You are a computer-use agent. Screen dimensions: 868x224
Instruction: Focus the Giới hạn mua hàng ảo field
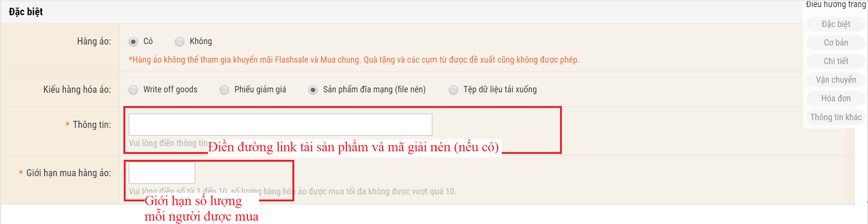162,173
